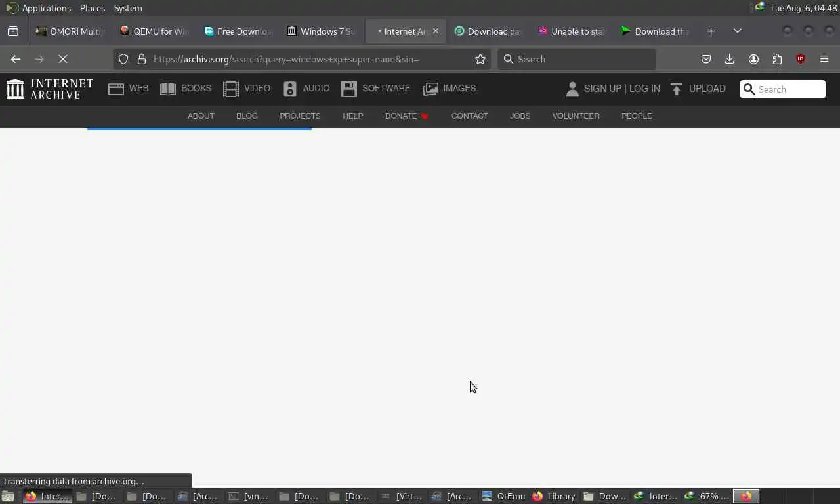840x504 pixels.
Task: Open the Web section icon
Action: [116, 89]
